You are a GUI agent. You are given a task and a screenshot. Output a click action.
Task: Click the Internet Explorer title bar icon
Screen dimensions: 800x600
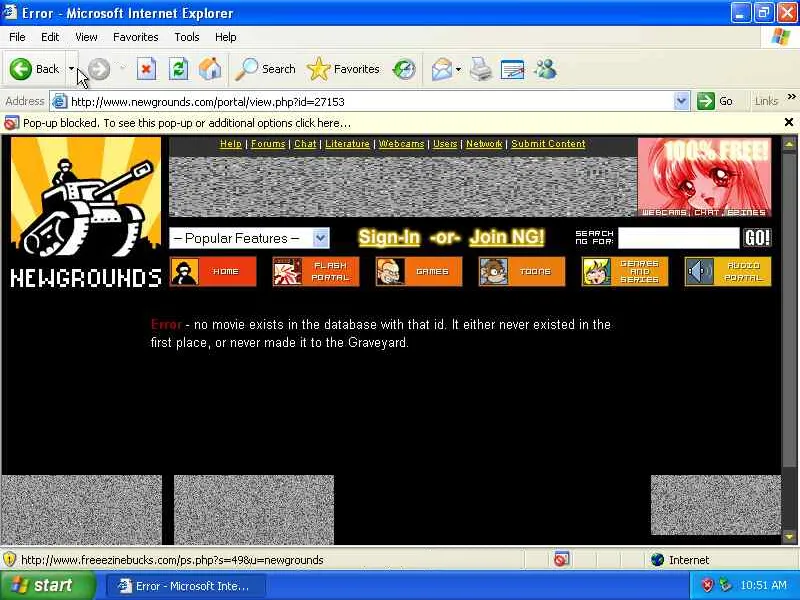[x=10, y=12]
